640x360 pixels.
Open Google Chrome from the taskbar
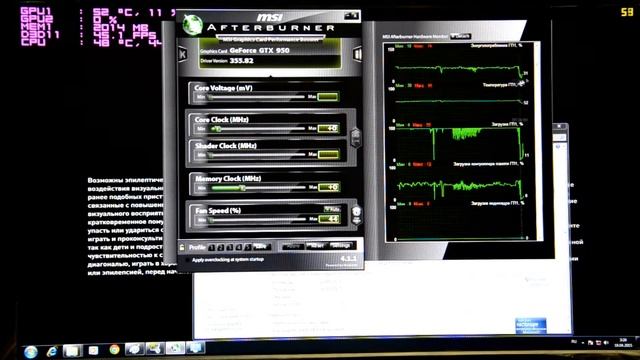[x=114, y=349]
